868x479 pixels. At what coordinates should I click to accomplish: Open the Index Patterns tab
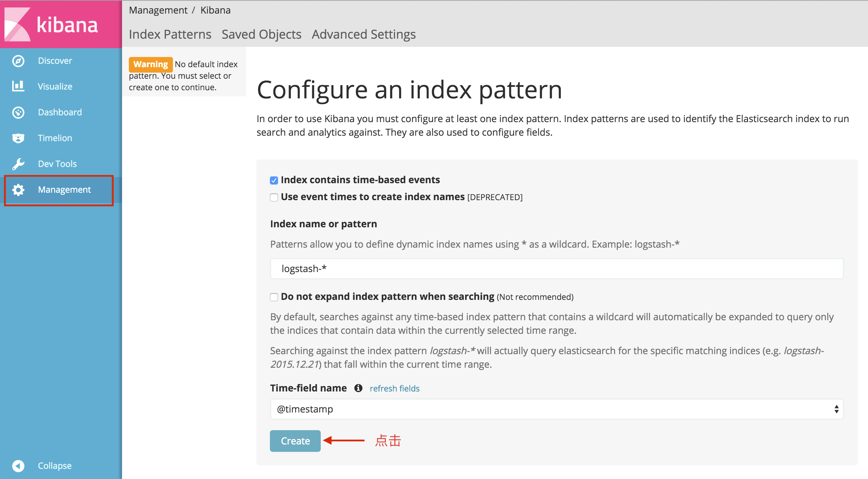pos(170,34)
